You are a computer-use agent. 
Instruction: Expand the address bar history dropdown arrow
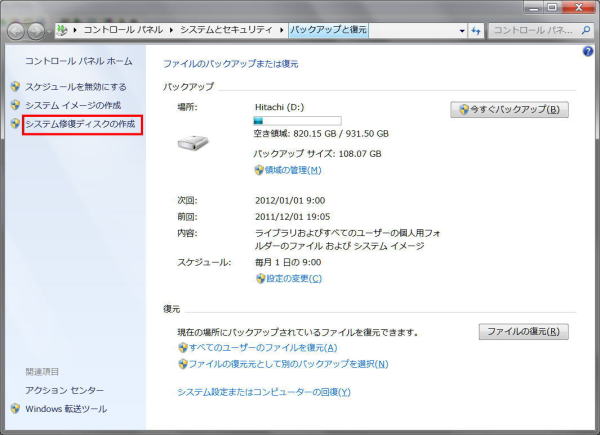462,31
